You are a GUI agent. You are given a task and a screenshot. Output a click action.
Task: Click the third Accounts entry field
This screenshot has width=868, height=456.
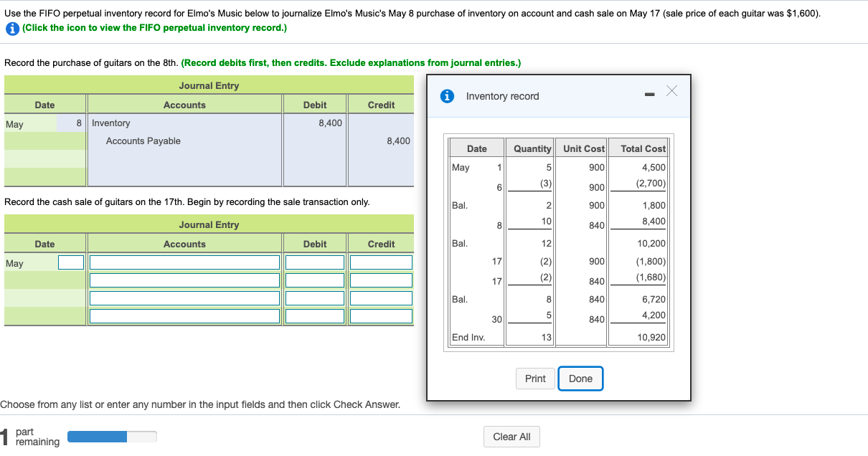tap(184, 298)
